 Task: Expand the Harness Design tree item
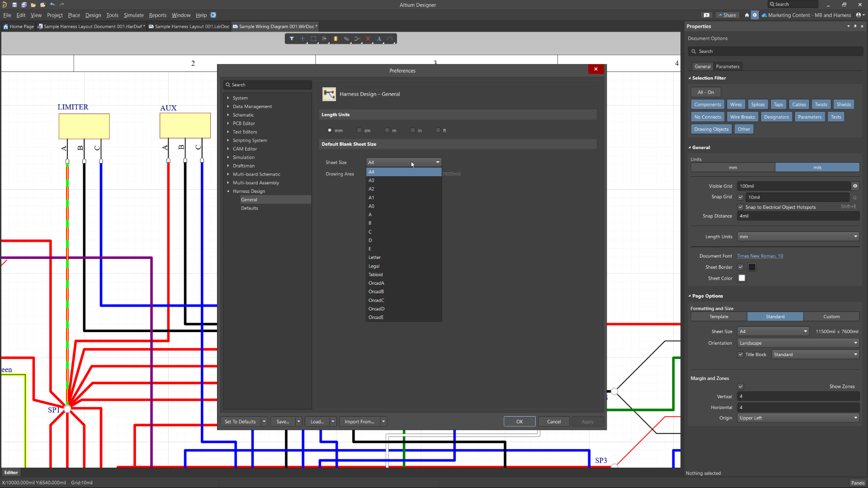pyautogui.click(x=228, y=191)
